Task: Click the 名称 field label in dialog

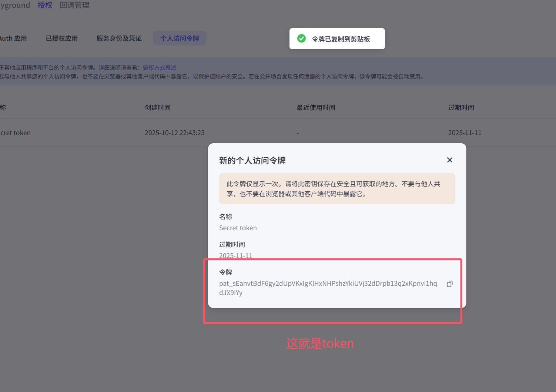Action: [226, 217]
